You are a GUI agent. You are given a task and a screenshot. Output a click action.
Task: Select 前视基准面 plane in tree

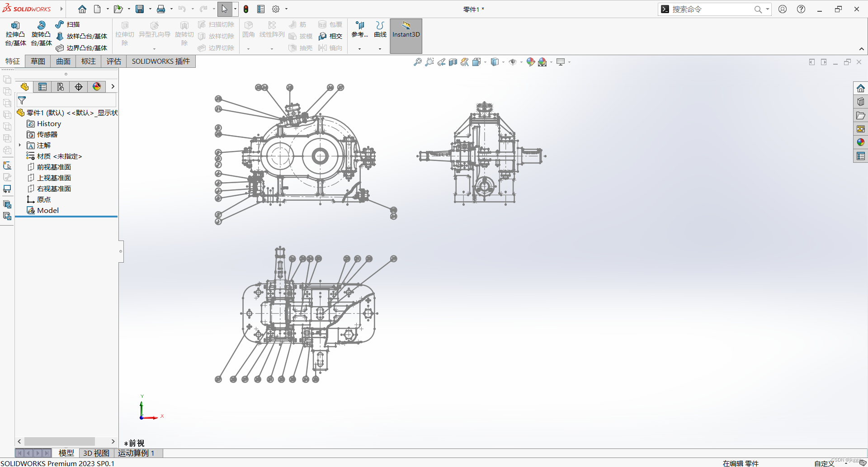click(x=49, y=167)
